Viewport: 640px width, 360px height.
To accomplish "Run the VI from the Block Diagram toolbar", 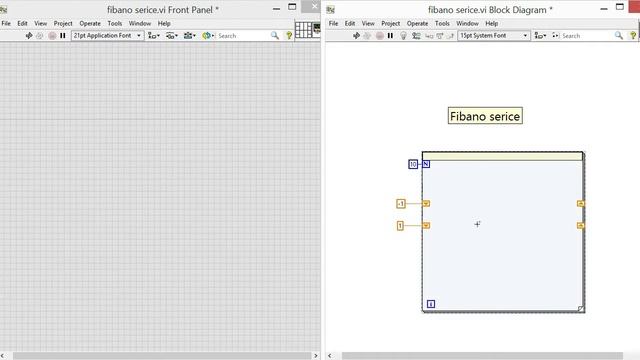I will [356, 36].
